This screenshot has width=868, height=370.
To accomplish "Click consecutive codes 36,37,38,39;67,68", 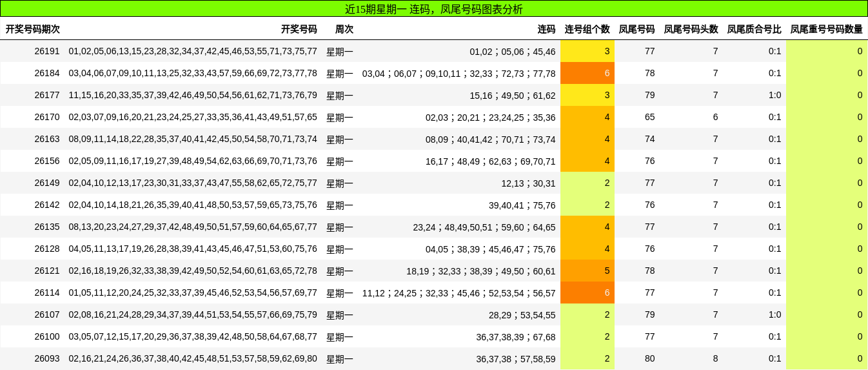I will [516, 336].
